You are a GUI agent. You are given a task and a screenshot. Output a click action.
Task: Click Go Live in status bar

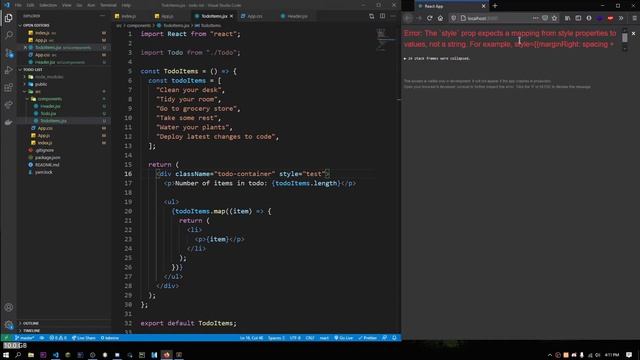pos(344,338)
